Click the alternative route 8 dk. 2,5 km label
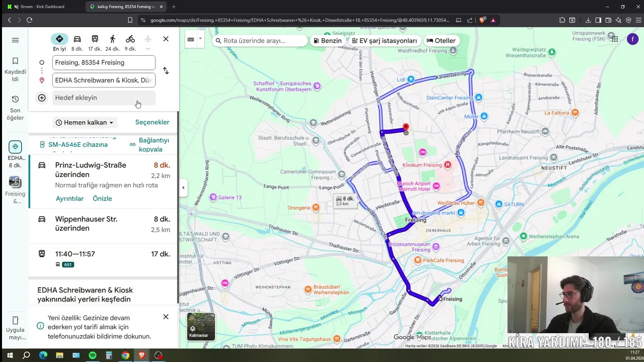 coord(345,201)
